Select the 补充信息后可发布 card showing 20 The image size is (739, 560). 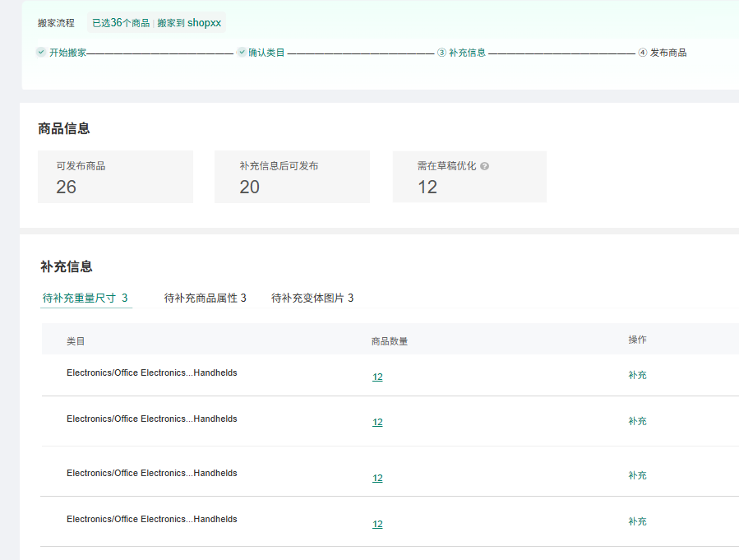click(x=292, y=177)
